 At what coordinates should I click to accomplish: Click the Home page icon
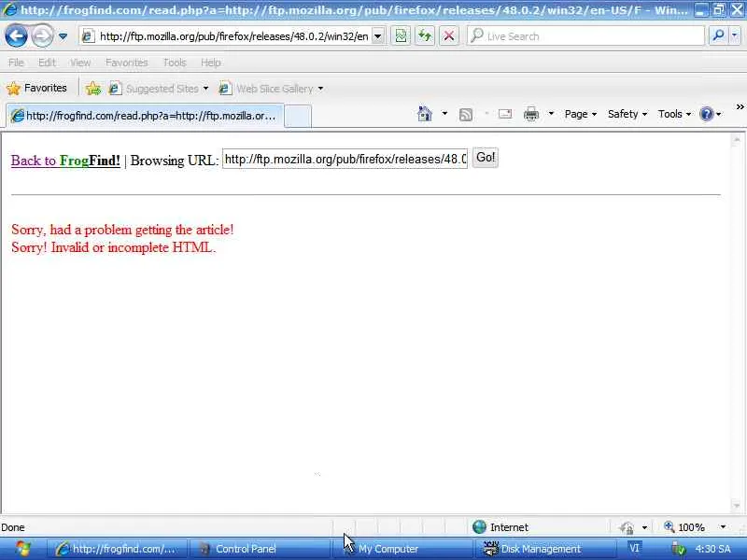(425, 114)
